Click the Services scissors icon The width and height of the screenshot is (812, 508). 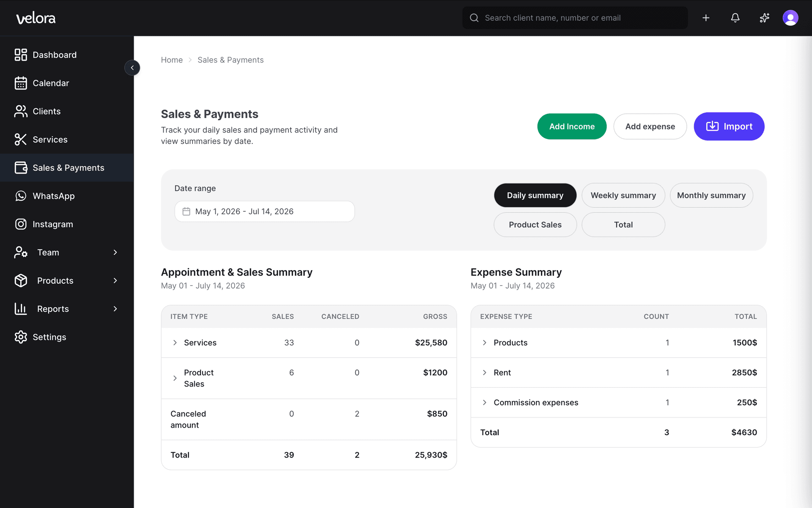tap(21, 139)
